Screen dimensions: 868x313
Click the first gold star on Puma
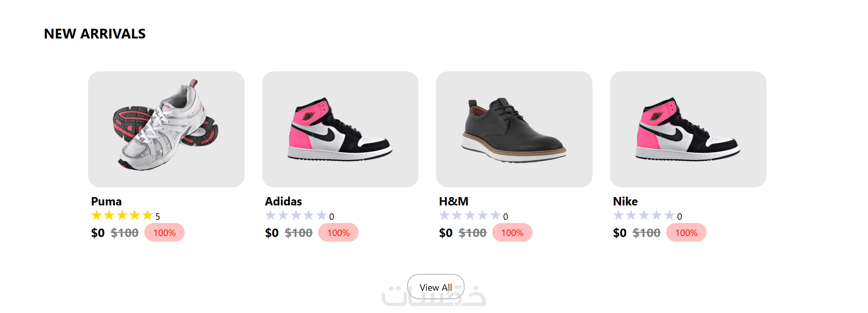[96, 215]
